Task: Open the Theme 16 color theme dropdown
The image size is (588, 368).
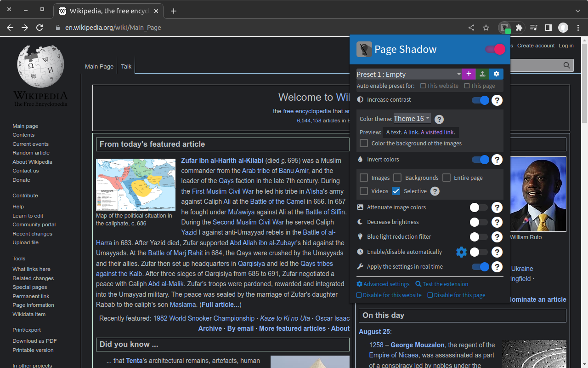Action: (x=412, y=119)
